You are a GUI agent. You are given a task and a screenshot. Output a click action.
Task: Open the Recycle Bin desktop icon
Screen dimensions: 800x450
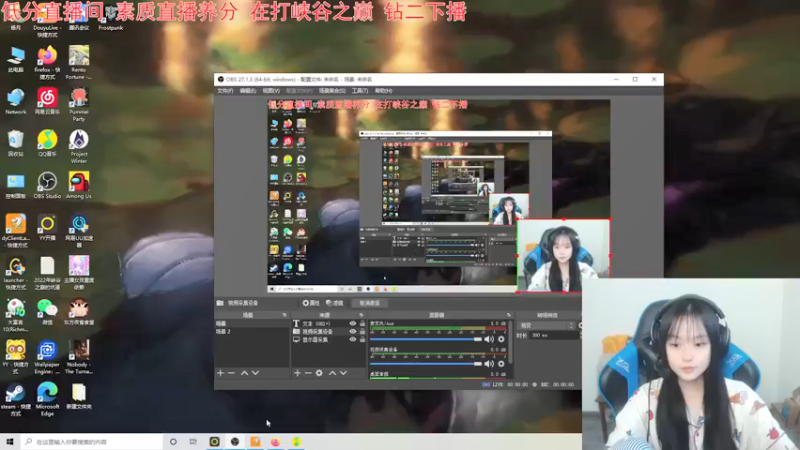tap(15, 143)
